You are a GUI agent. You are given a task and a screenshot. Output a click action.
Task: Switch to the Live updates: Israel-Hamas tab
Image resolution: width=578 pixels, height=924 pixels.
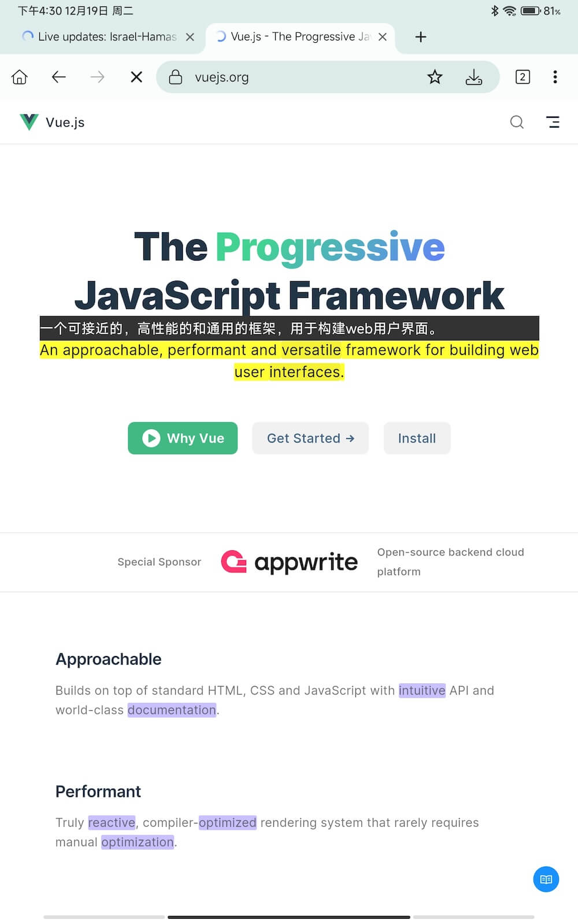[99, 37]
